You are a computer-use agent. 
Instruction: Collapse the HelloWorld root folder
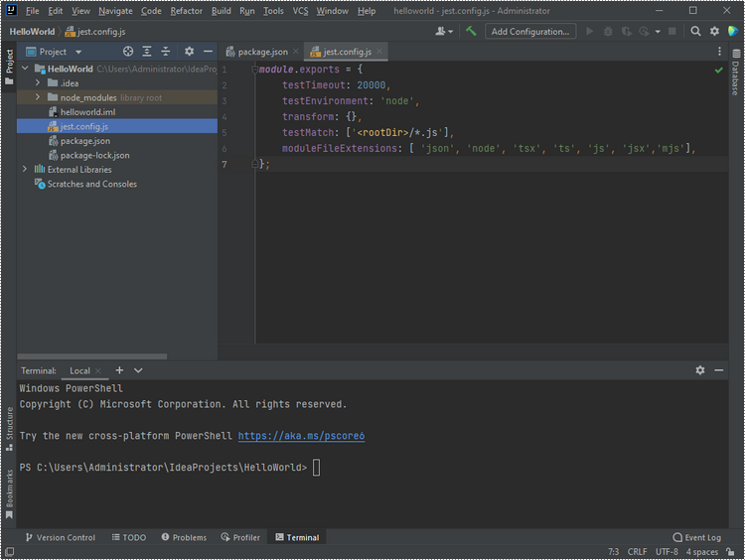point(25,69)
